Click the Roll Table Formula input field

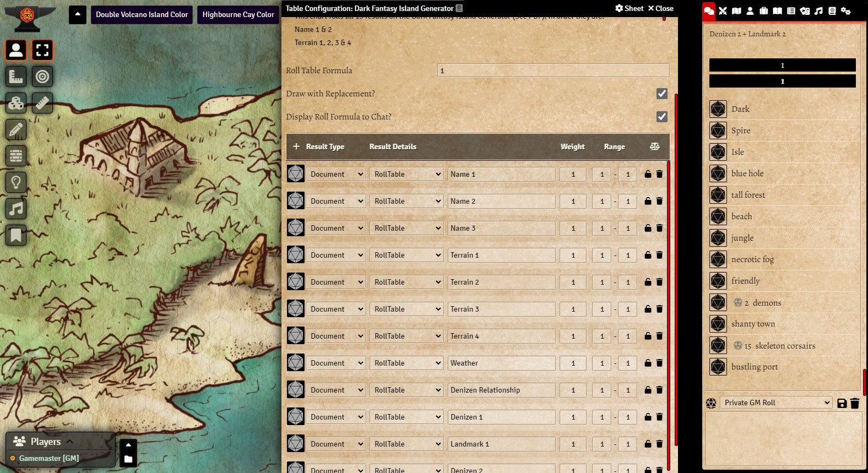(553, 70)
